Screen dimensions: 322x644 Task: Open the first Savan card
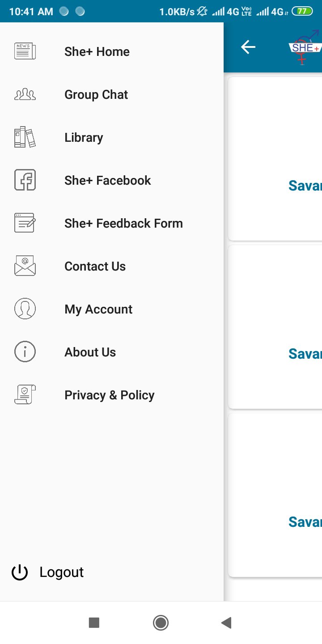(x=275, y=159)
